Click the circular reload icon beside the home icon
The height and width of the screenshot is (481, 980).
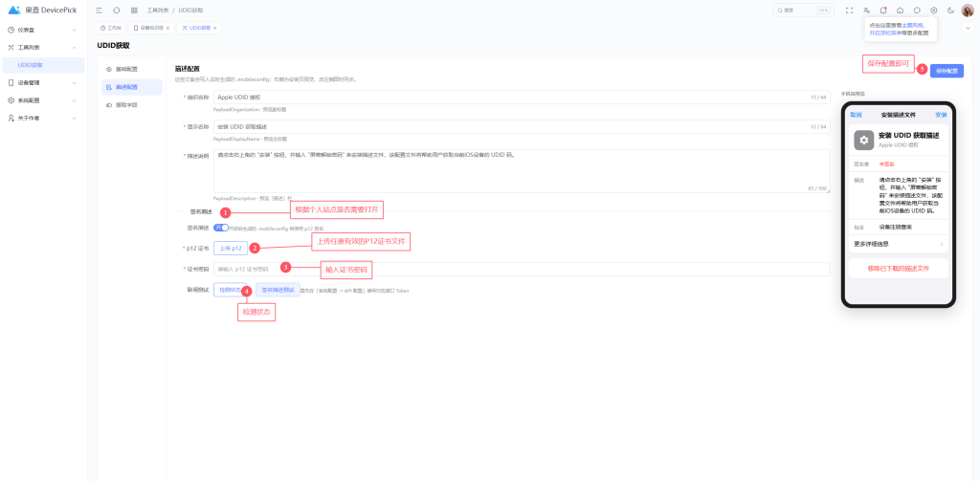[917, 10]
